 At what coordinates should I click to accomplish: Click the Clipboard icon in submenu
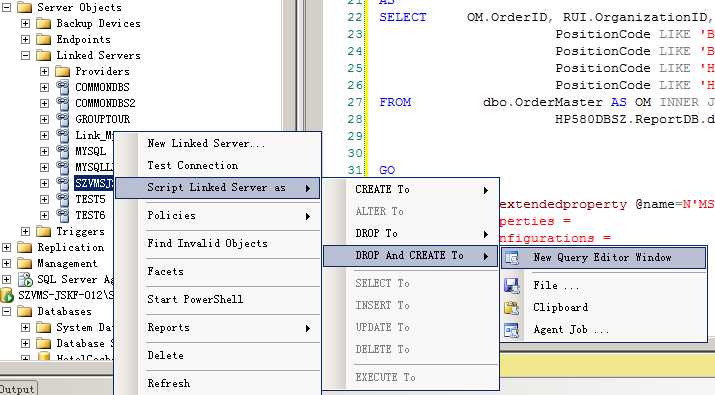click(x=512, y=308)
